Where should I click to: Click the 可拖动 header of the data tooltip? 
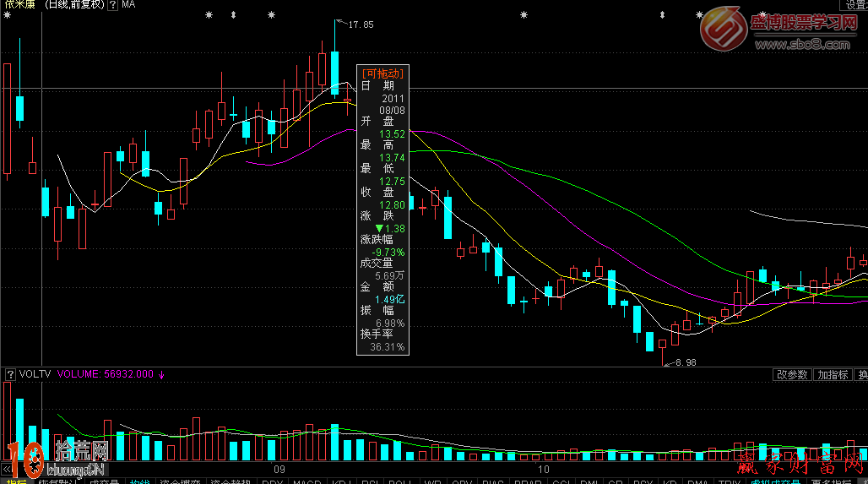(x=383, y=73)
